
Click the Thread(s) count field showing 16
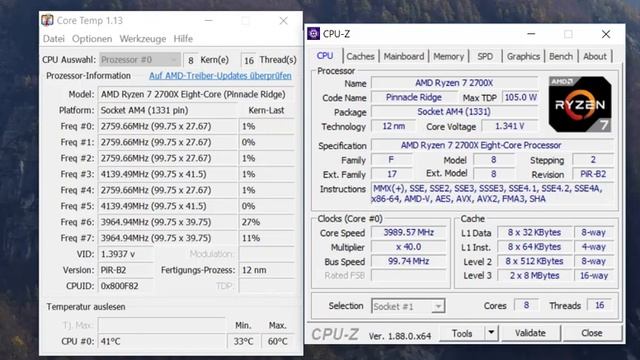[249, 60]
